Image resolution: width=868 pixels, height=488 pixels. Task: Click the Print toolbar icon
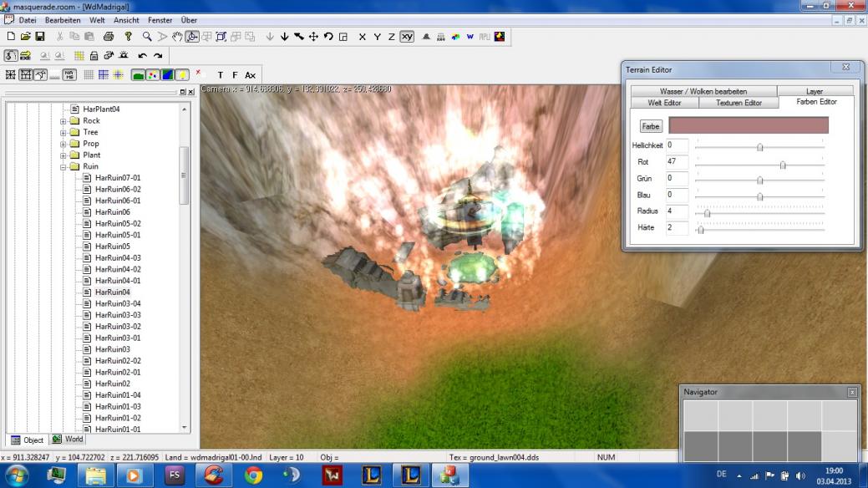(108, 37)
